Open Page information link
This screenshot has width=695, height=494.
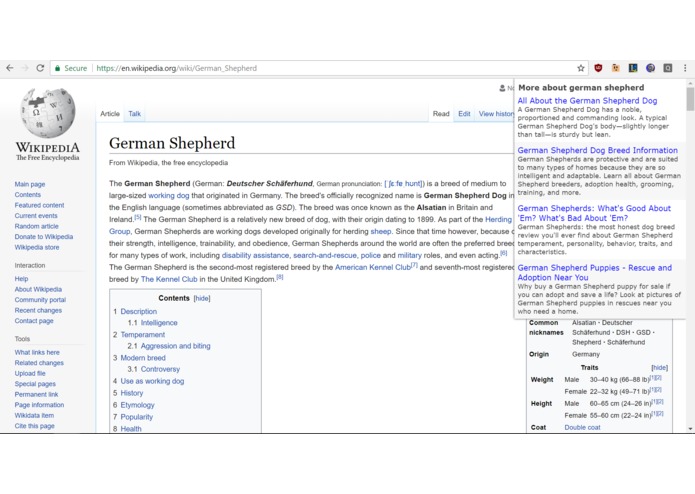coord(39,405)
